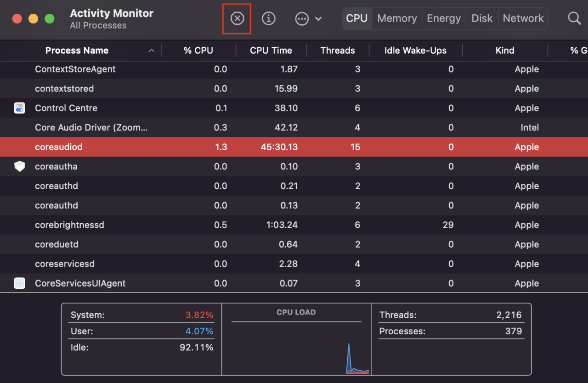The width and height of the screenshot is (588, 383).
Task: Select the Control Centre app icon
Action: click(19, 108)
